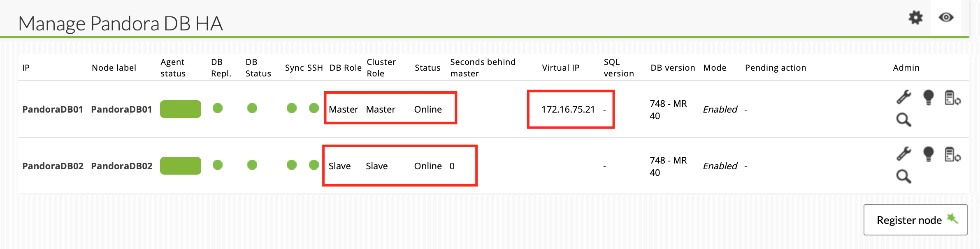Click the Cluster Role column header
980x249 pixels.
point(381,67)
